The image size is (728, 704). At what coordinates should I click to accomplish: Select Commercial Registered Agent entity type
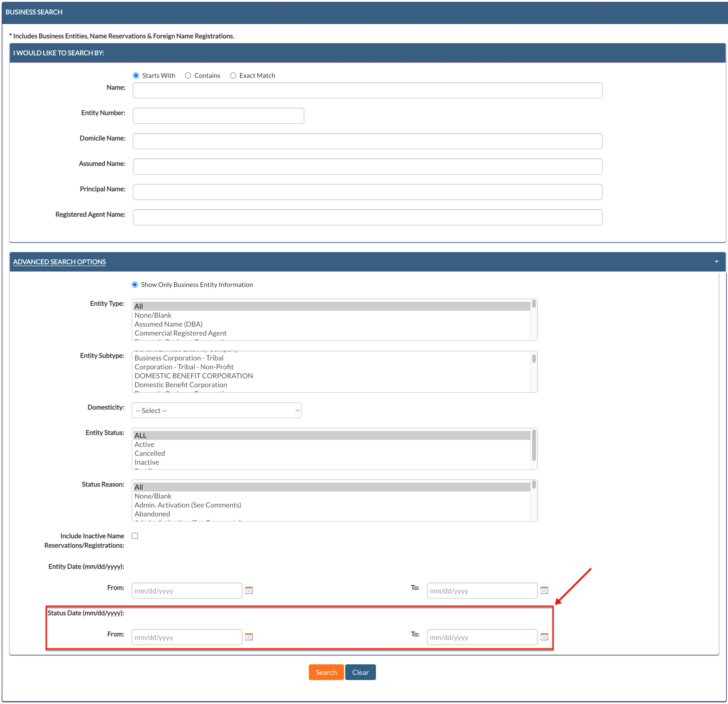(x=332, y=333)
